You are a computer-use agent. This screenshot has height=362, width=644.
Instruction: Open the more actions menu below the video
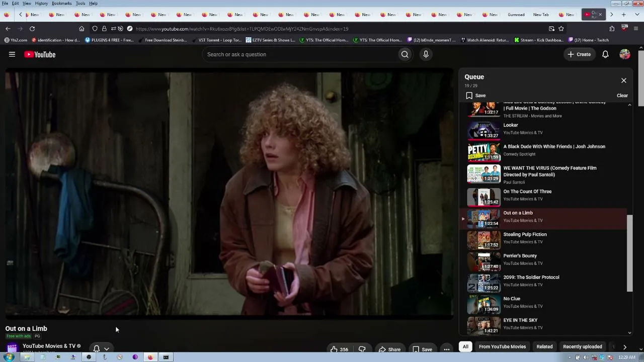point(446,349)
